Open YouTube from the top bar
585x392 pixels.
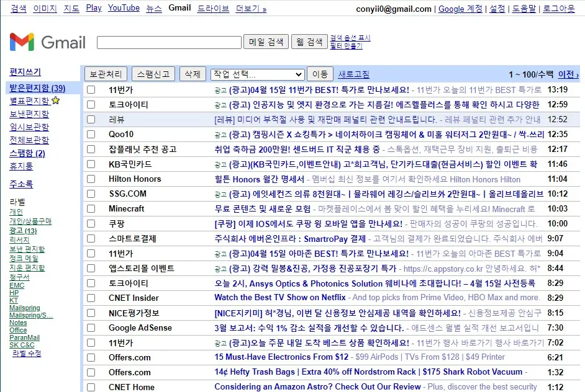[x=124, y=8]
